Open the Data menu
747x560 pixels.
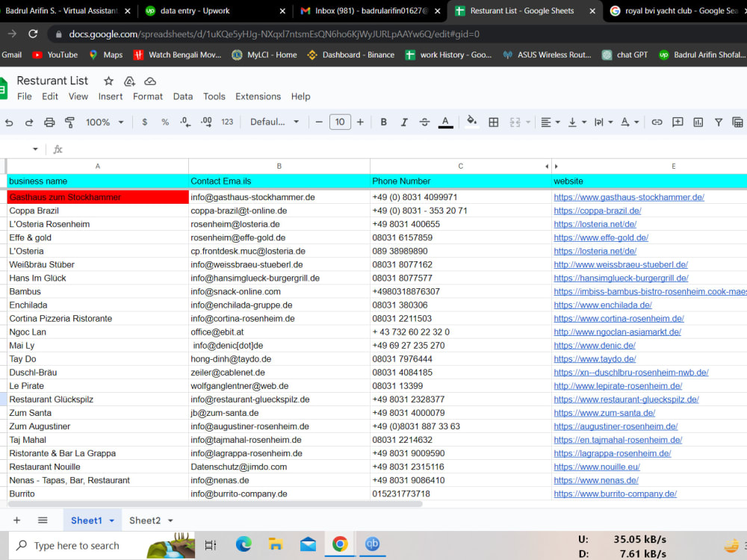click(x=183, y=96)
